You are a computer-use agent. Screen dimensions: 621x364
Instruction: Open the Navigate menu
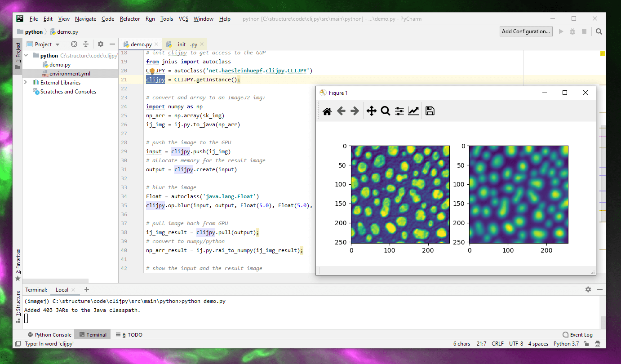(x=85, y=19)
